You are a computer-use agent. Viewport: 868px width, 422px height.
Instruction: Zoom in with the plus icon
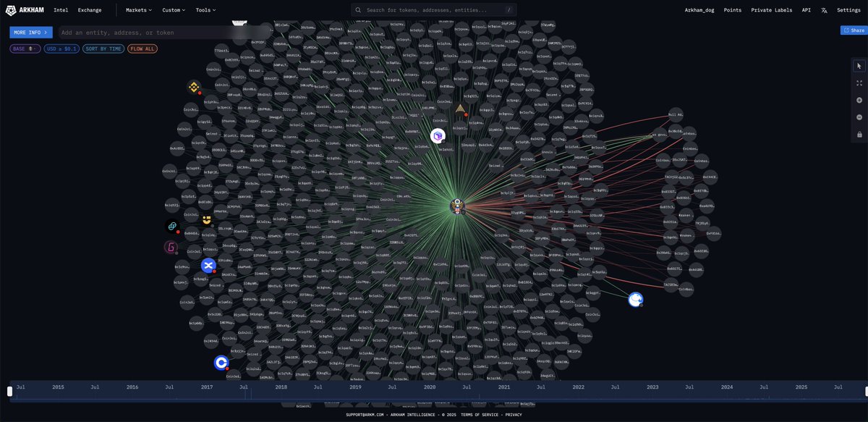point(859,100)
